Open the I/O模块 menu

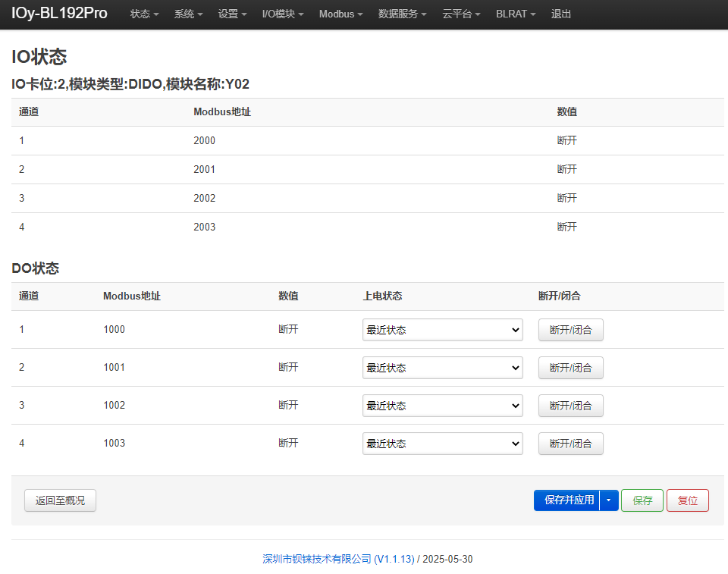pos(283,14)
